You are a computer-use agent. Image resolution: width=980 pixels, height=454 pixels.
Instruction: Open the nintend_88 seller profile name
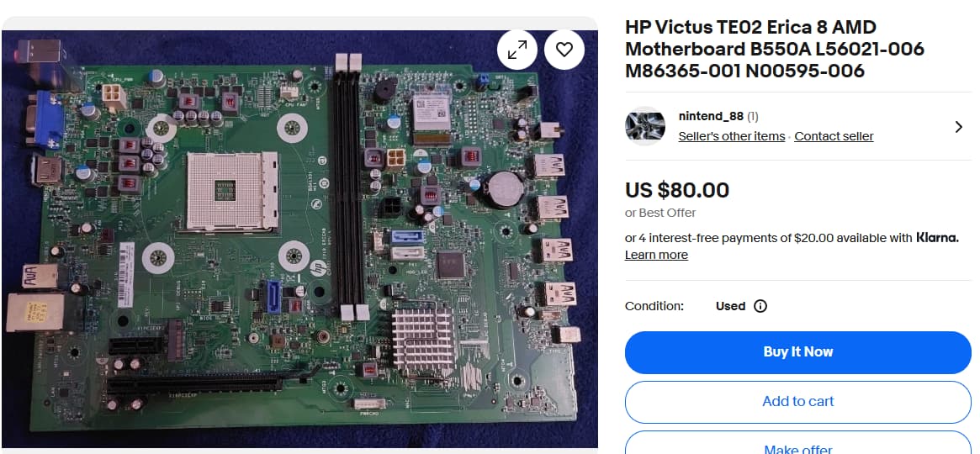tap(711, 116)
